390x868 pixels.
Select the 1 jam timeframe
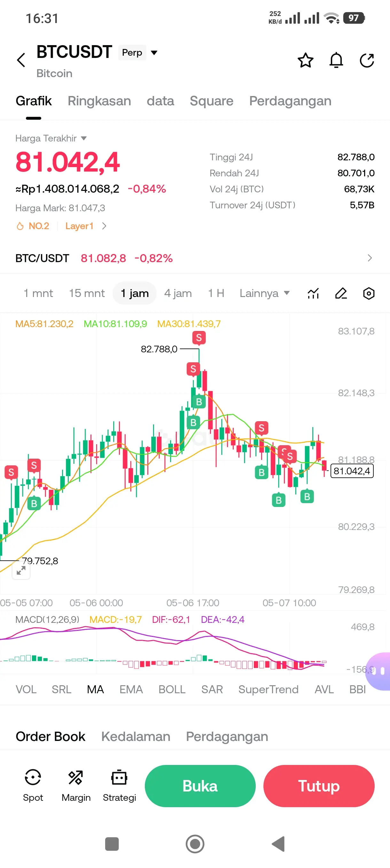pos(135,293)
